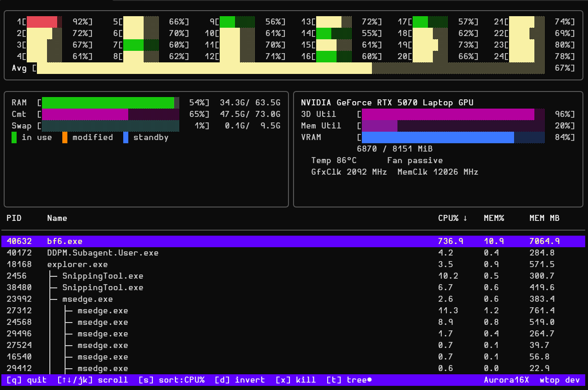Screen dimensions: 588x390
Task: Click the orange modified legend swatch
Action: (65, 137)
